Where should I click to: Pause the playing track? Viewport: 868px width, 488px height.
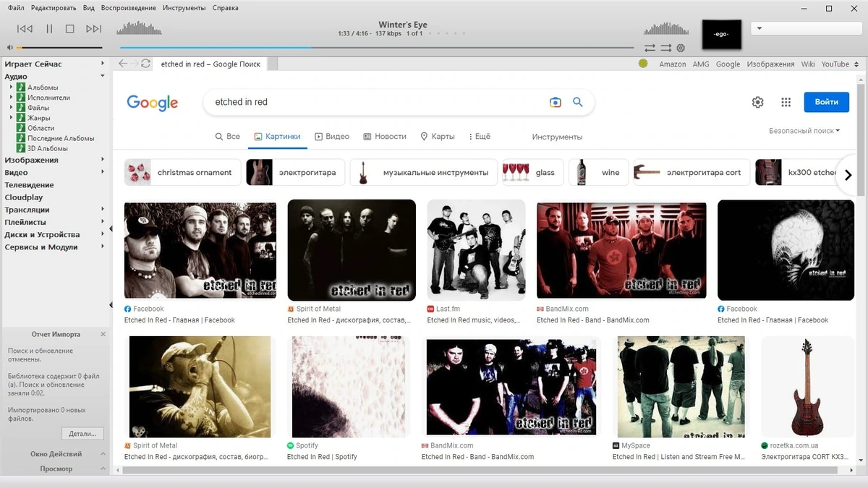pyautogui.click(x=49, y=29)
